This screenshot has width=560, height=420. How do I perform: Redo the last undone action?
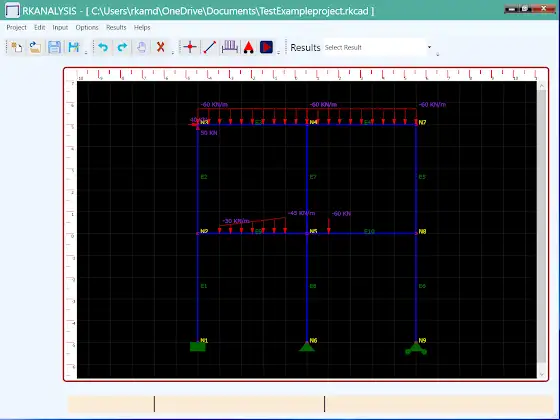point(122,47)
